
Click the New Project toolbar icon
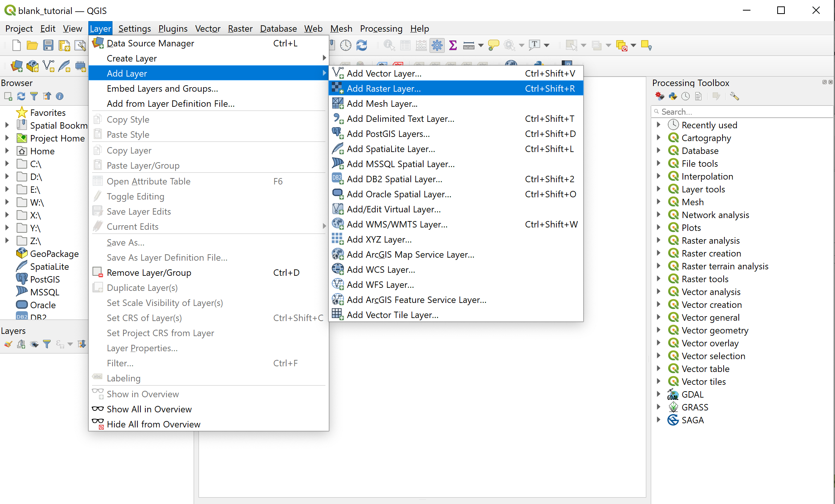pos(16,46)
